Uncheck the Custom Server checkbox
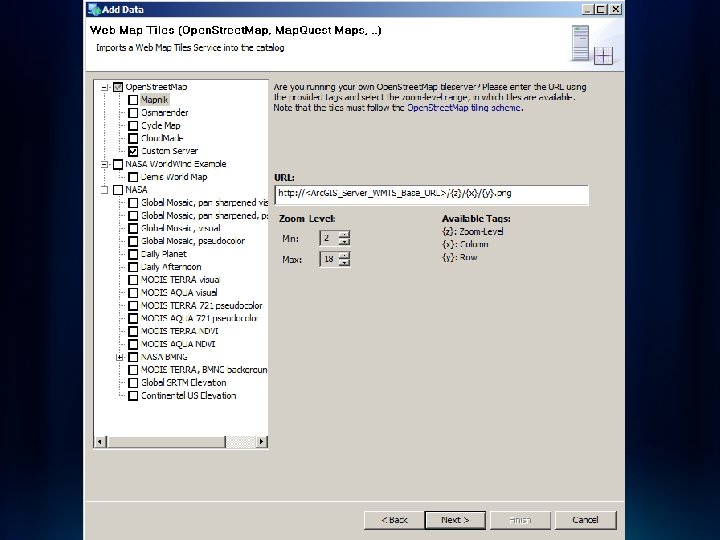This screenshot has width=720, height=540. click(x=133, y=151)
